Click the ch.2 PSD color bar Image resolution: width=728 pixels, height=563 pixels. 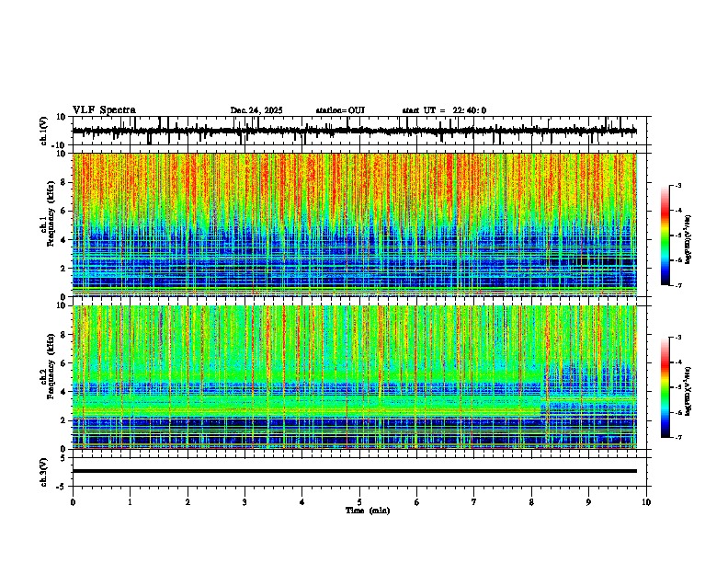(x=665, y=387)
